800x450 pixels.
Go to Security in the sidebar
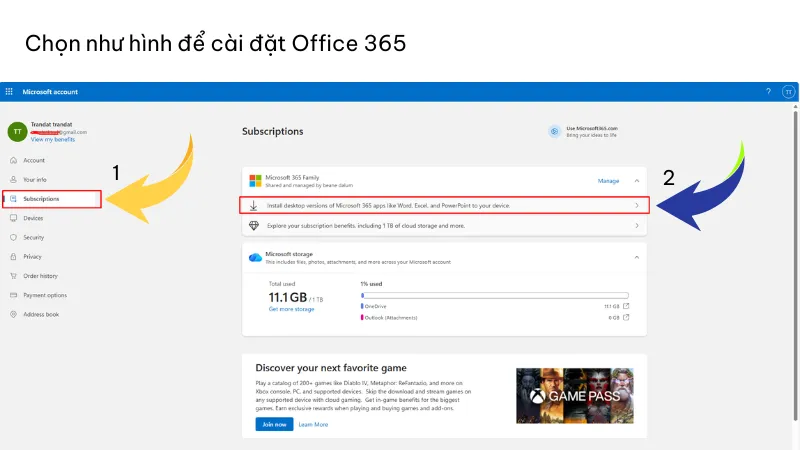33,237
